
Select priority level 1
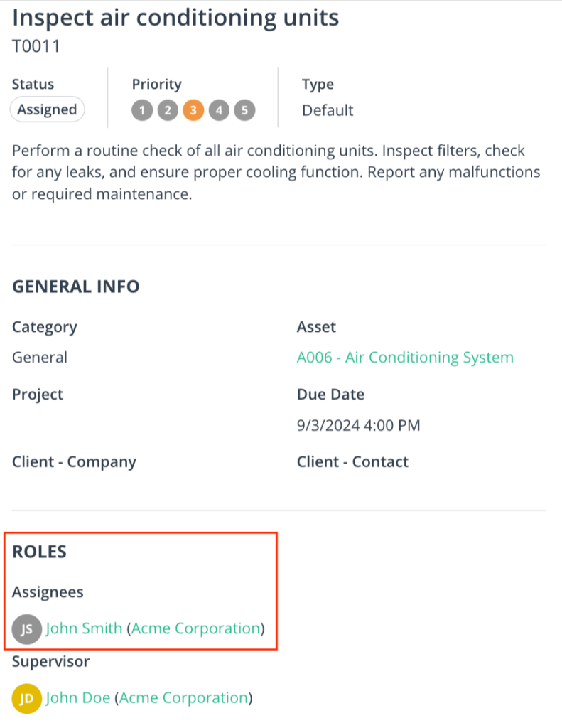click(x=142, y=110)
